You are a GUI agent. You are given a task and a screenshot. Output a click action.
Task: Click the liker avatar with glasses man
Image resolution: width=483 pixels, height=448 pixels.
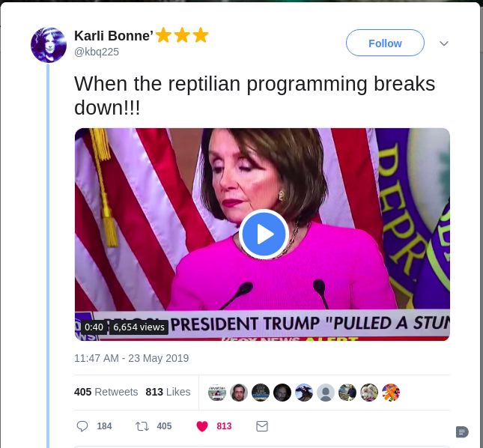[239, 393]
